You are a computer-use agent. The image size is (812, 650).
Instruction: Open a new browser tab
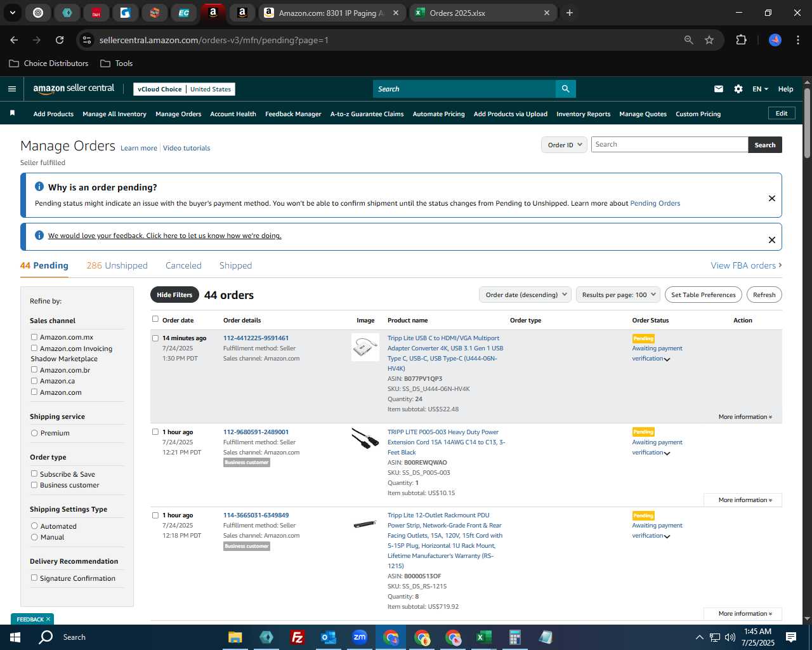(x=570, y=13)
